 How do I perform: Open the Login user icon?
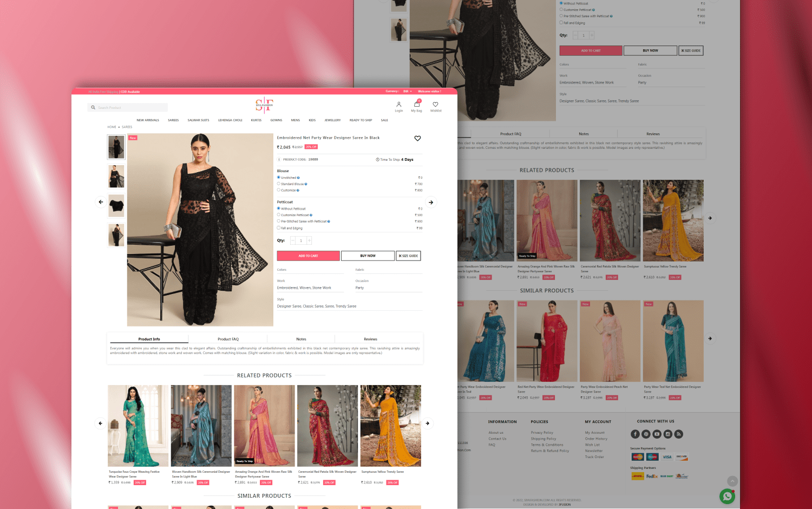(x=398, y=105)
